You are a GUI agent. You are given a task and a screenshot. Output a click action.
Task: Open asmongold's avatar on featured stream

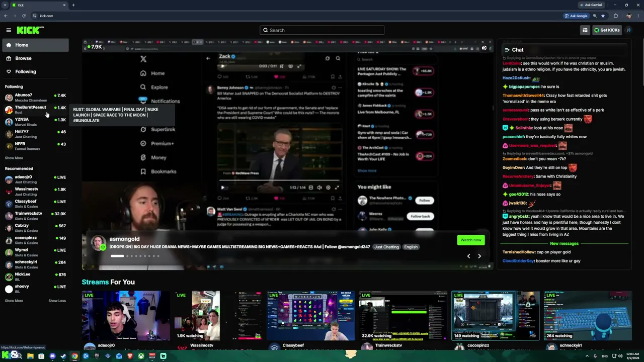tap(98, 242)
